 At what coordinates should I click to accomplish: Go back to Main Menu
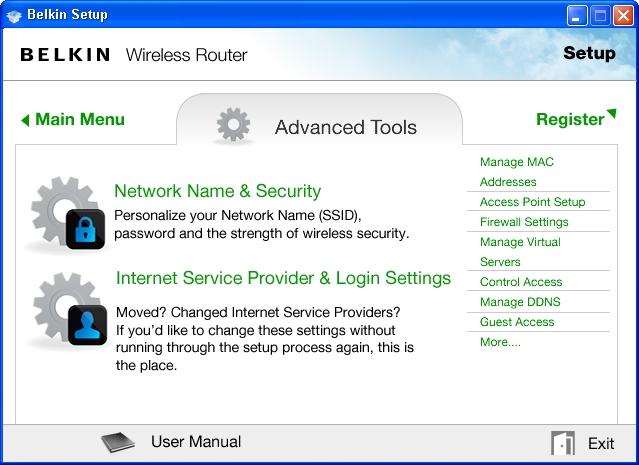(x=80, y=119)
